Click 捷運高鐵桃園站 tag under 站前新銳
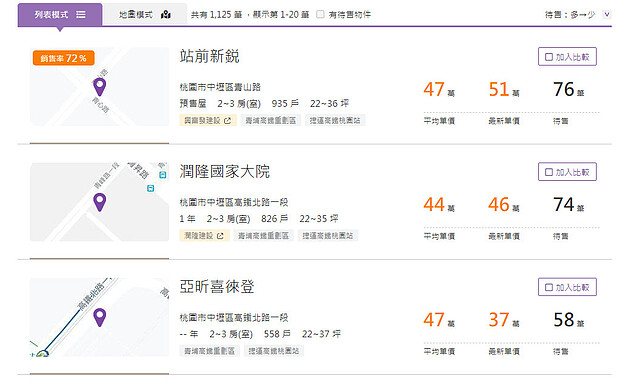 click(x=335, y=121)
